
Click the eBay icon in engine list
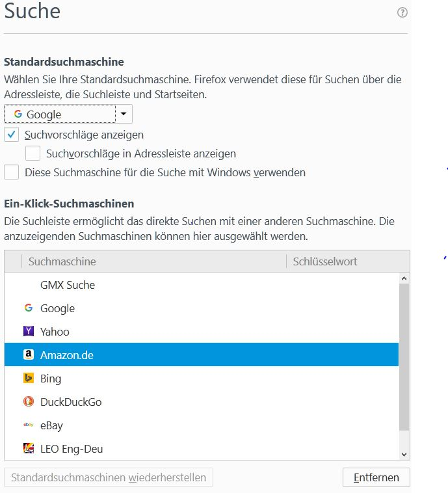[29, 425]
